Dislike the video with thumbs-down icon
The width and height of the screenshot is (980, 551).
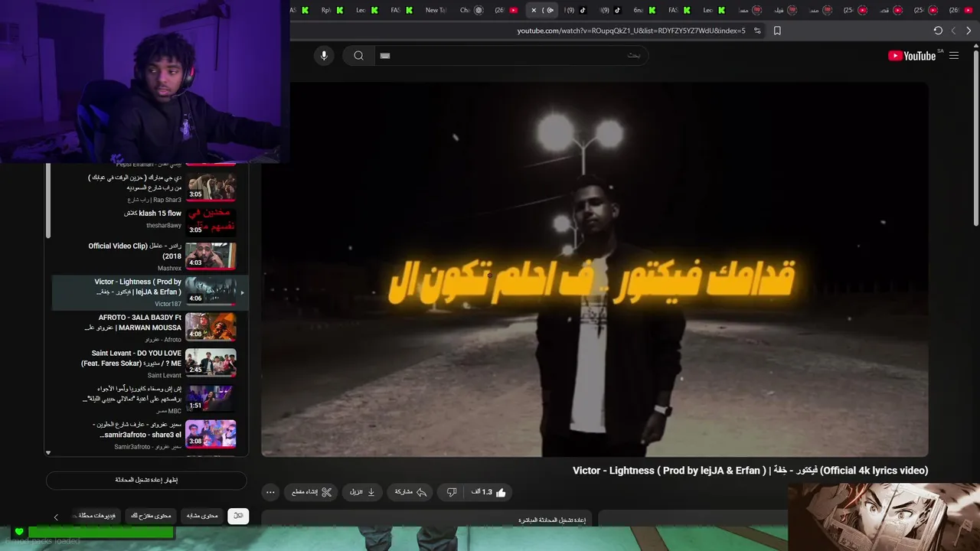point(452,492)
